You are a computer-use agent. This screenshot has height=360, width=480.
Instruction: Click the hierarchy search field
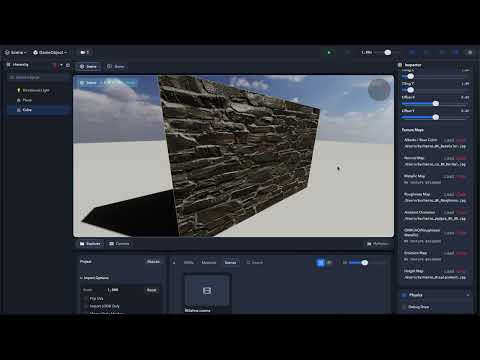pyautogui.click(x=39, y=77)
